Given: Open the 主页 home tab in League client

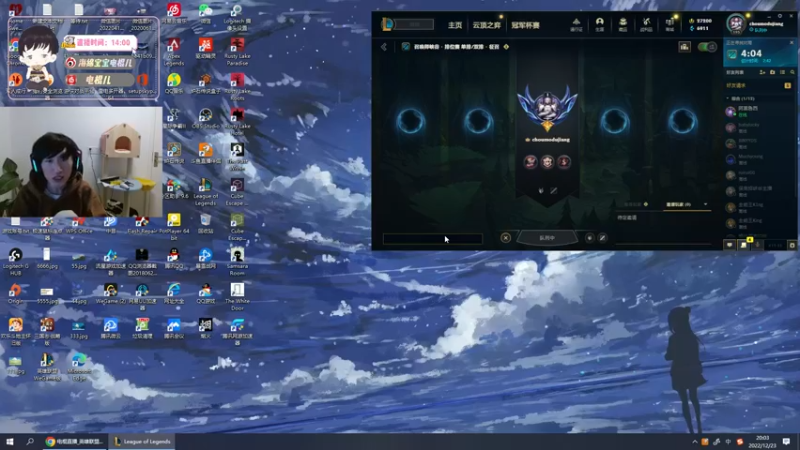Looking at the screenshot, I should [455, 25].
